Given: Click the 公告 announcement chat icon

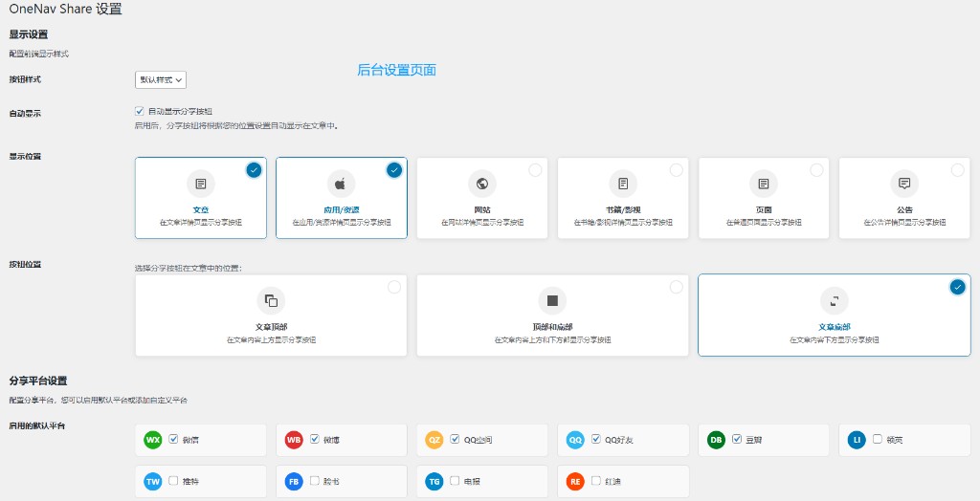Looking at the screenshot, I should point(904,183).
